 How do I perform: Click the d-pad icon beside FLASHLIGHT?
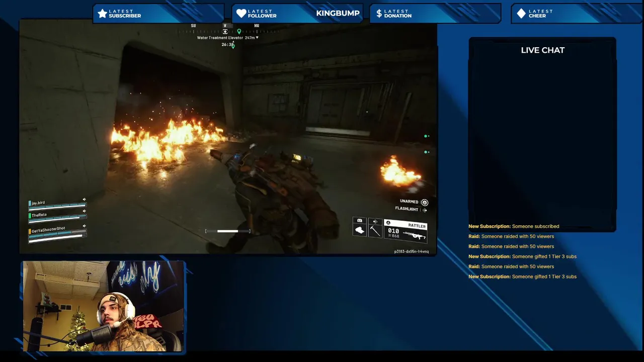[425, 210]
